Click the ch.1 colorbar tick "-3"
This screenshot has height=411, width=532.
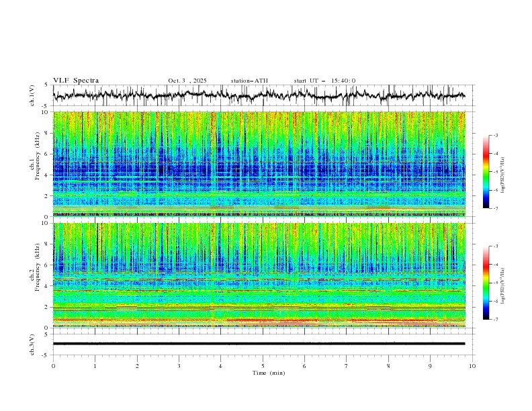pos(496,135)
